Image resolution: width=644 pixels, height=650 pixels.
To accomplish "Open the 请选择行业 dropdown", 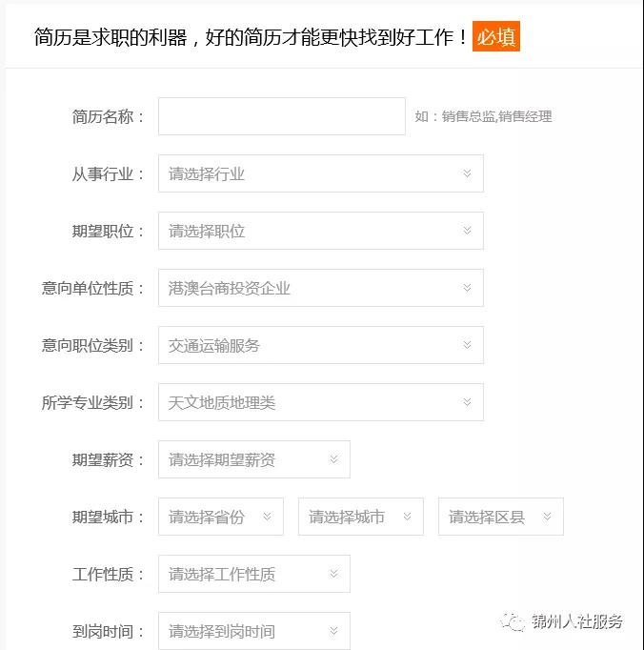I will click(x=321, y=173).
